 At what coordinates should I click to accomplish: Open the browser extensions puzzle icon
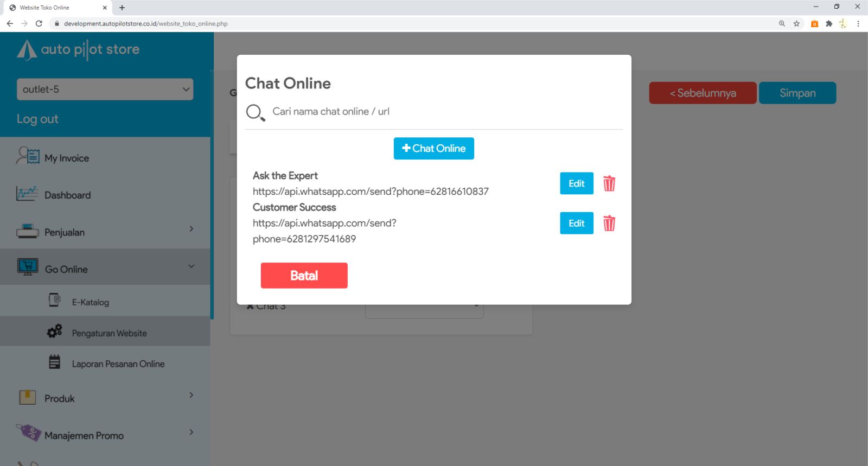[828, 23]
